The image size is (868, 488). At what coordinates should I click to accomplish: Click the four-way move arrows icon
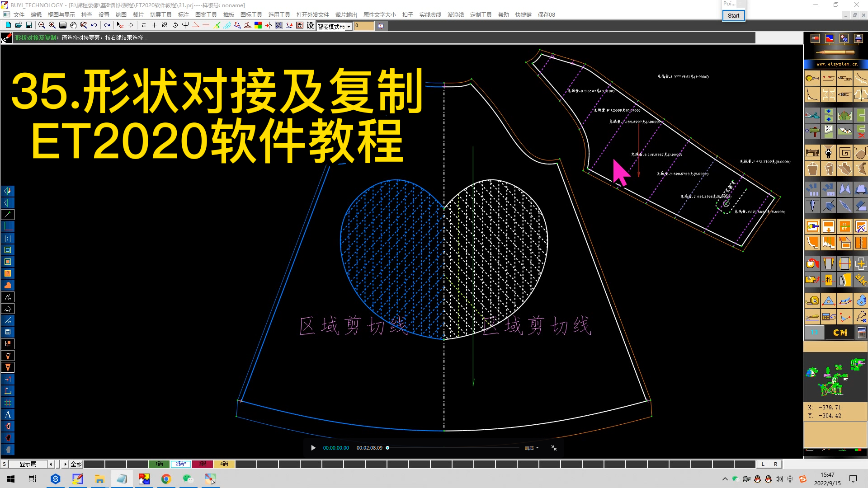click(131, 25)
